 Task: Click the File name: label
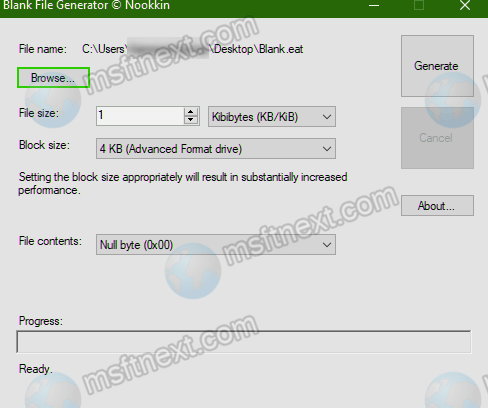(43, 49)
